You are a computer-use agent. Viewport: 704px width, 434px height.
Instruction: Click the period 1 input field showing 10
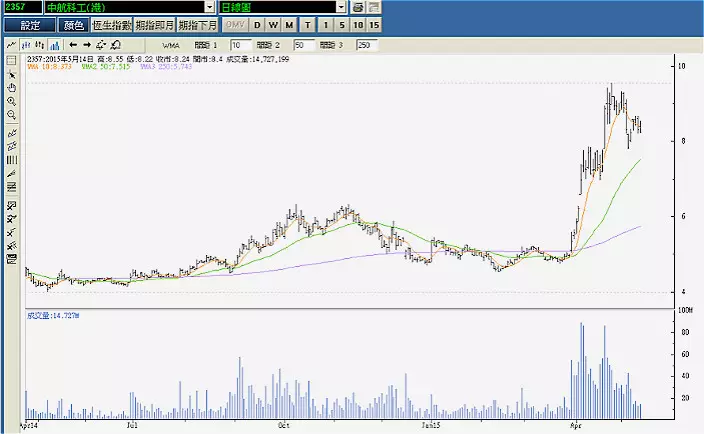(241, 45)
